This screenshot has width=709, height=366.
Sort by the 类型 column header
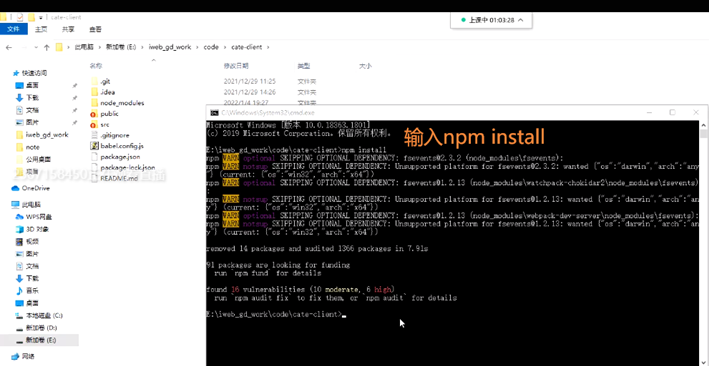[x=303, y=66]
